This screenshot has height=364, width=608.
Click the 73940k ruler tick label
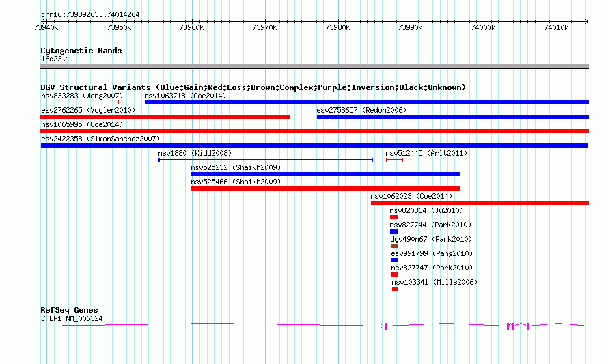(46, 27)
